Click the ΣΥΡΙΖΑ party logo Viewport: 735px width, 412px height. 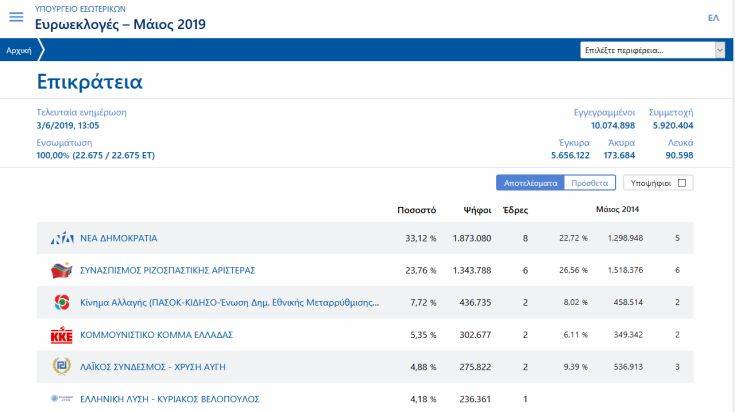(x=62, y=270)
